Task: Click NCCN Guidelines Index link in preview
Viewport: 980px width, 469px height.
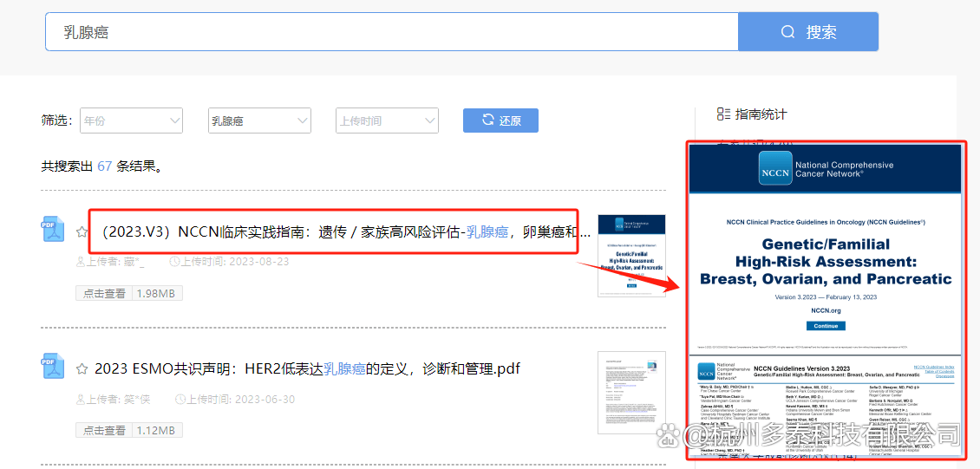Action: (x=934, y=367)
